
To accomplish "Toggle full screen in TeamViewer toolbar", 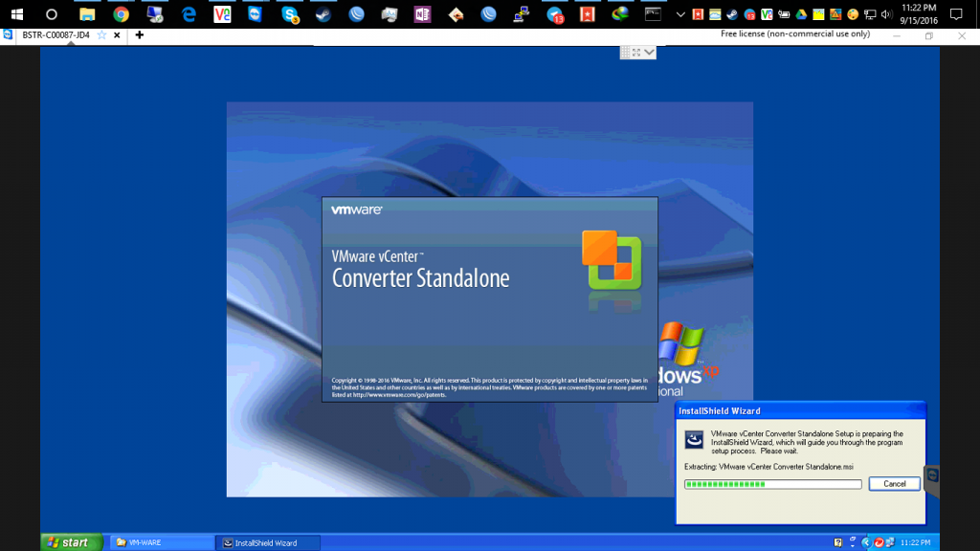I will [636, 53].
